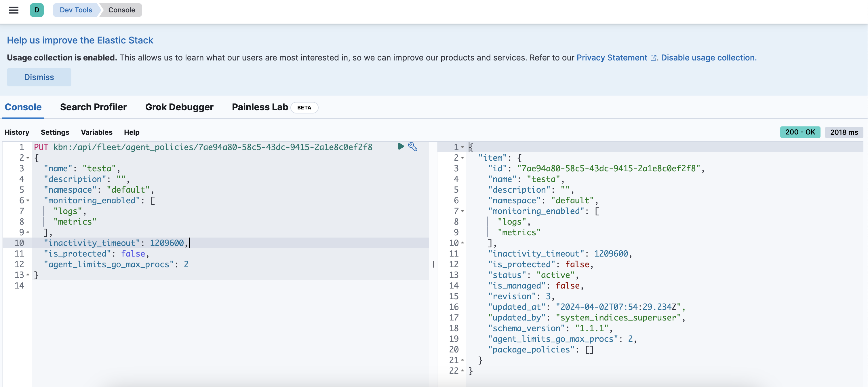This screenshot has height=387, width=868.
Task: Open the console Settings menu
Action: tap(55, 132)
